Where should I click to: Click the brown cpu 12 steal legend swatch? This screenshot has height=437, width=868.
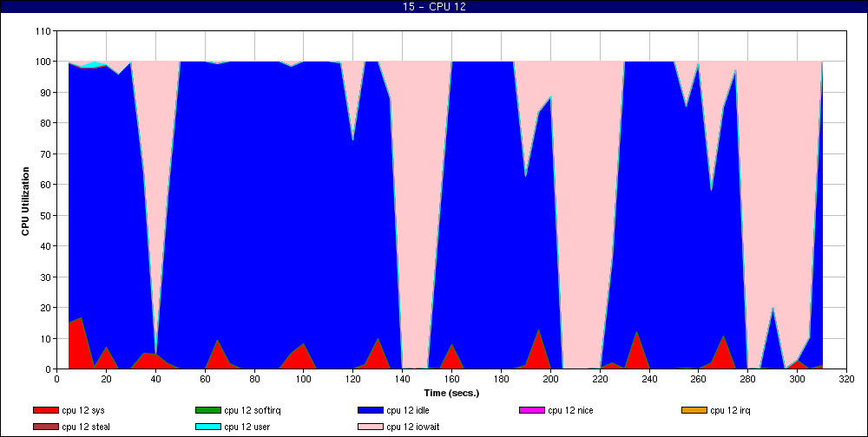click(x=45, y=427)
